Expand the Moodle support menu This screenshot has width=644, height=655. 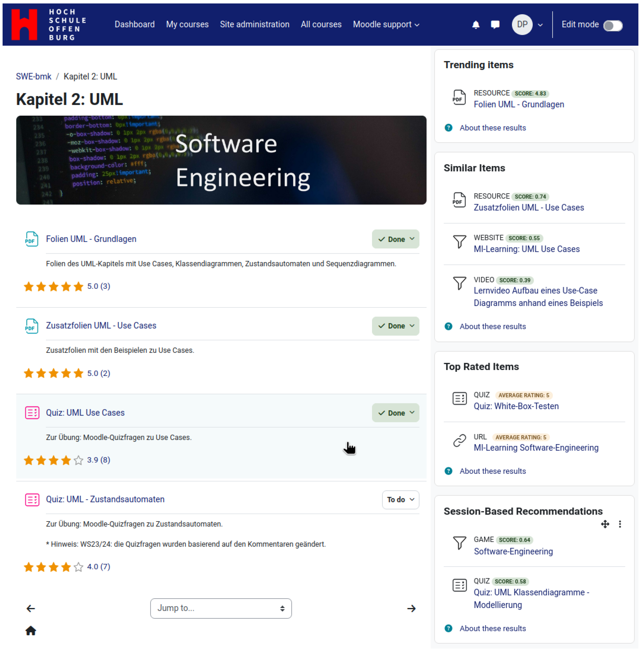coord(386,25)
